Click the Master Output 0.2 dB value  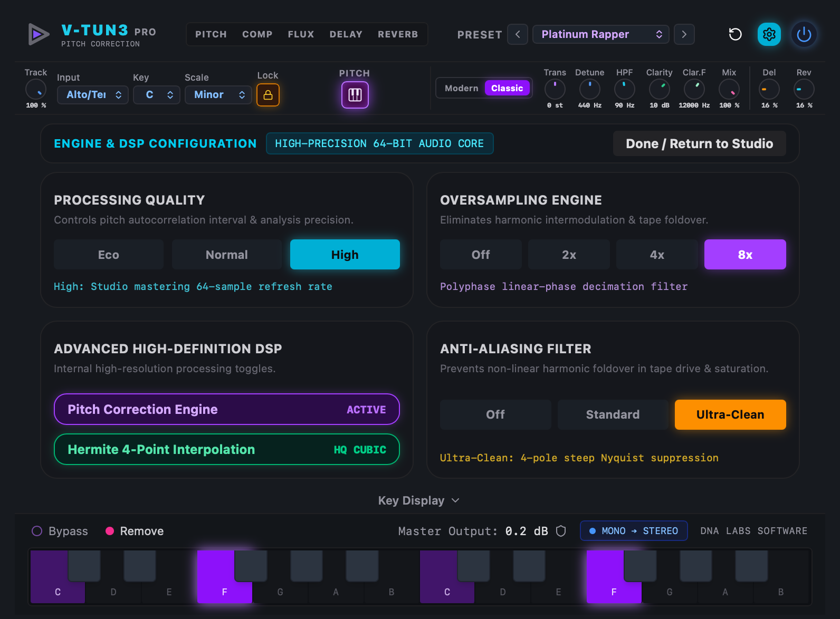pos(527,531)
